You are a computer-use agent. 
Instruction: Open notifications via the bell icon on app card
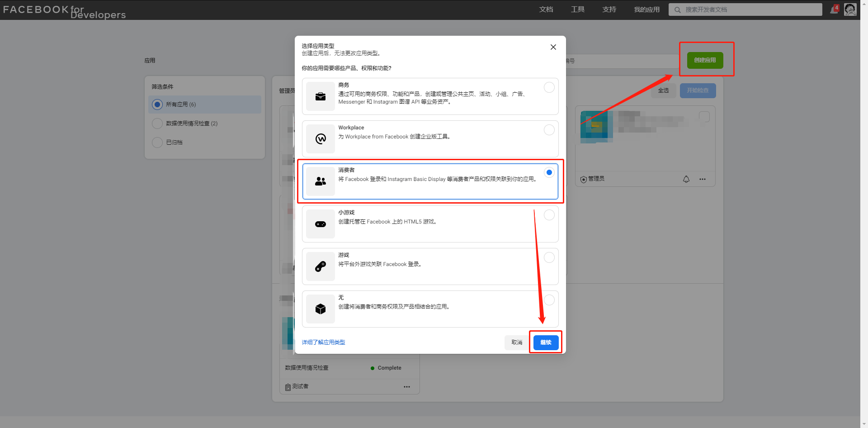point(686,179)
